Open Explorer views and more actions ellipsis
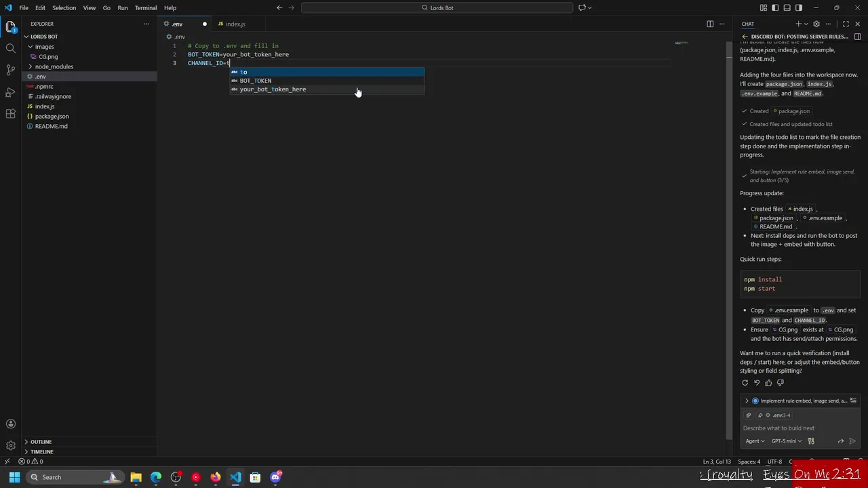The image size is (868, 488). pos(146,24)
